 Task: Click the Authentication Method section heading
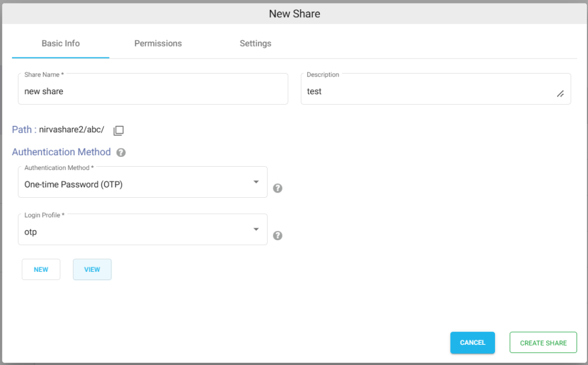(61, 152)
